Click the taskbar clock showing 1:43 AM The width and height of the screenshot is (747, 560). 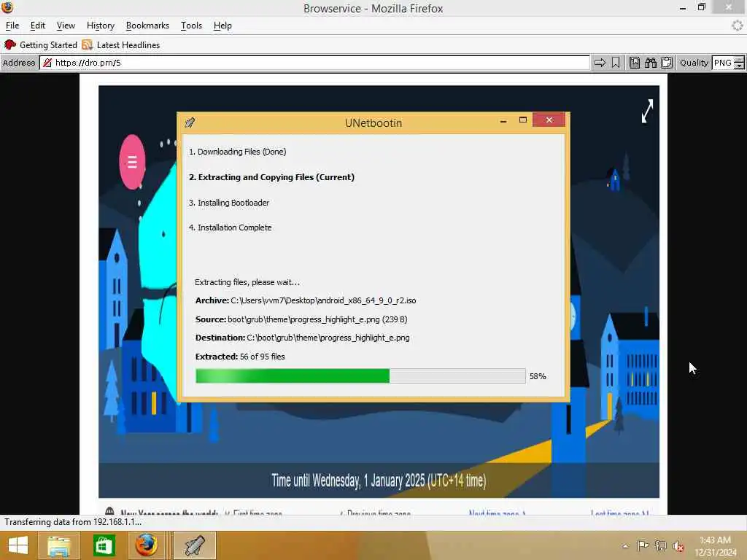[715, 546]
